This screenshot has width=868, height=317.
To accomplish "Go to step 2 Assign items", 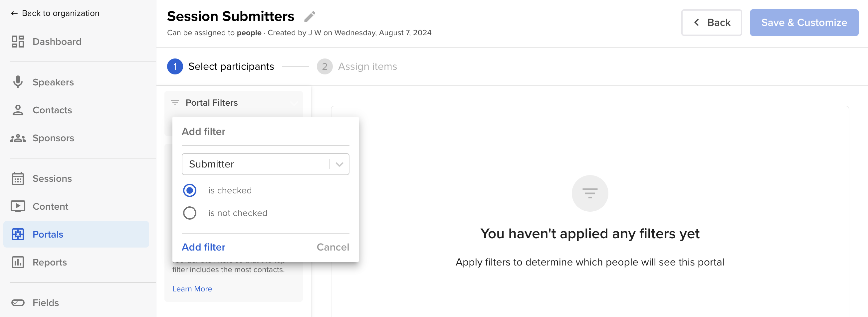I will pyautogui.click(x=357, y=67).
